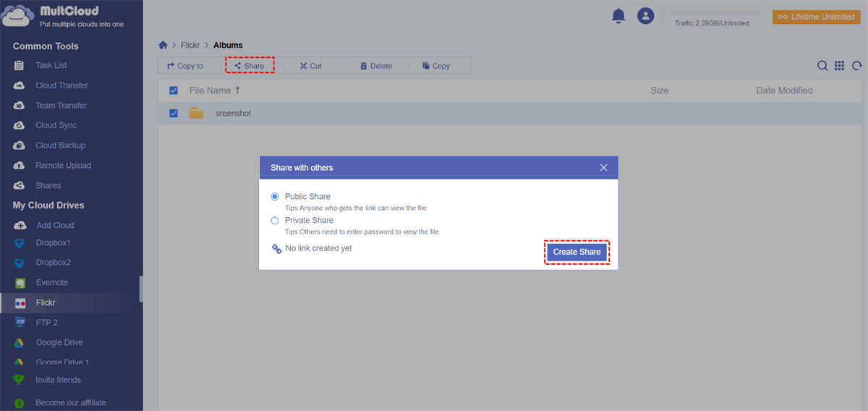
Task: Switch to grid view icon
Action: point(839,66)
